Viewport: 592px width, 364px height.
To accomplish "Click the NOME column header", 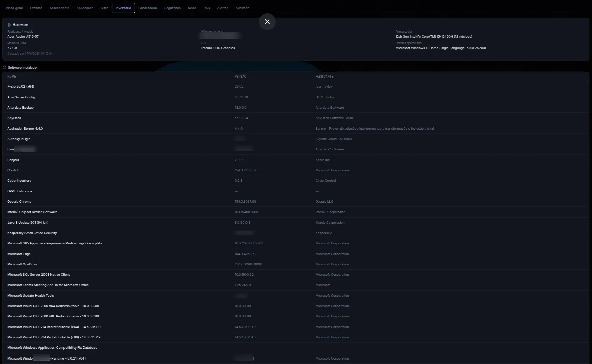I will point(11,77).
